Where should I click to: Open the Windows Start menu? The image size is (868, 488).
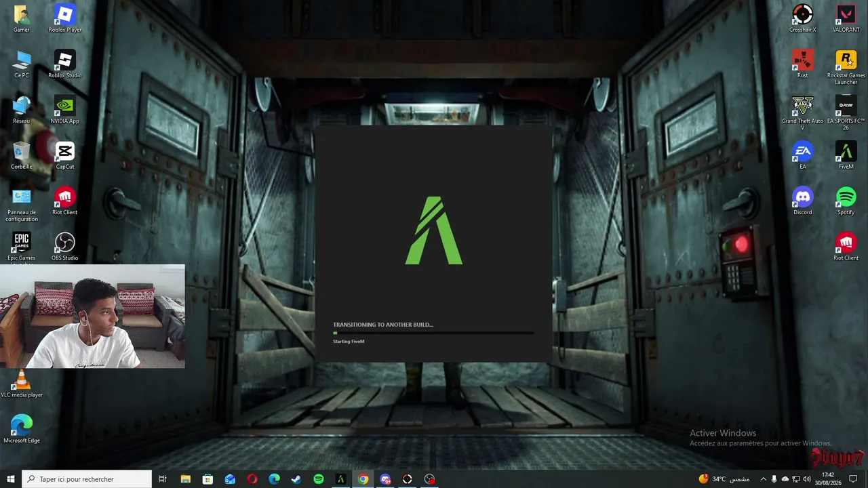(x=11, y=479)
